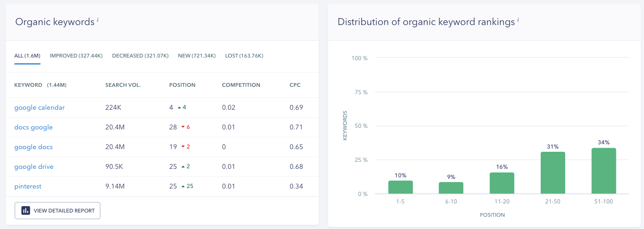Click the 51-100 position bar showing 34%
The height and width of the screenshot is (229, 644).
[x=604, y=171]
